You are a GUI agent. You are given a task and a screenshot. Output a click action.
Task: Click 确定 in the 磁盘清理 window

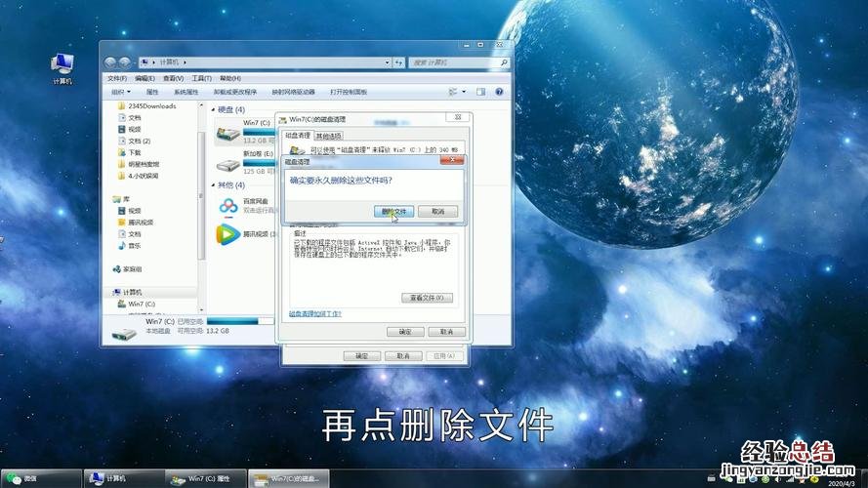click(x=405, y=332)
